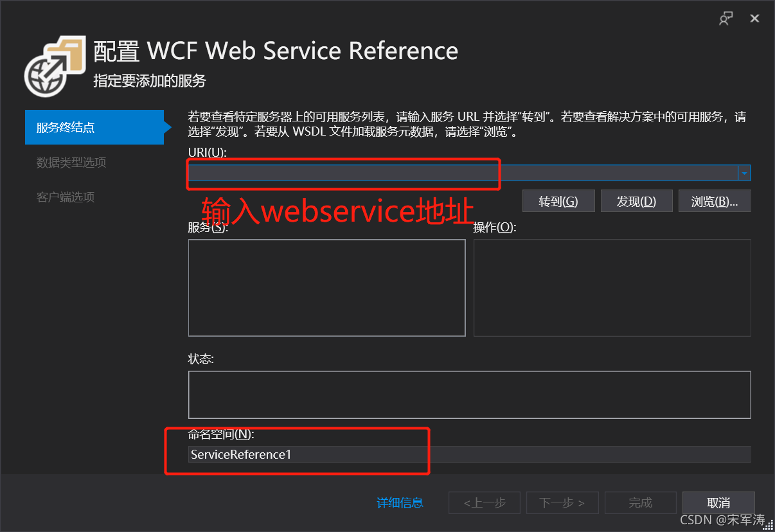Click the <上一步 navigation button
The width and height of the screenshot is (775, 532).
click(484, 503)
